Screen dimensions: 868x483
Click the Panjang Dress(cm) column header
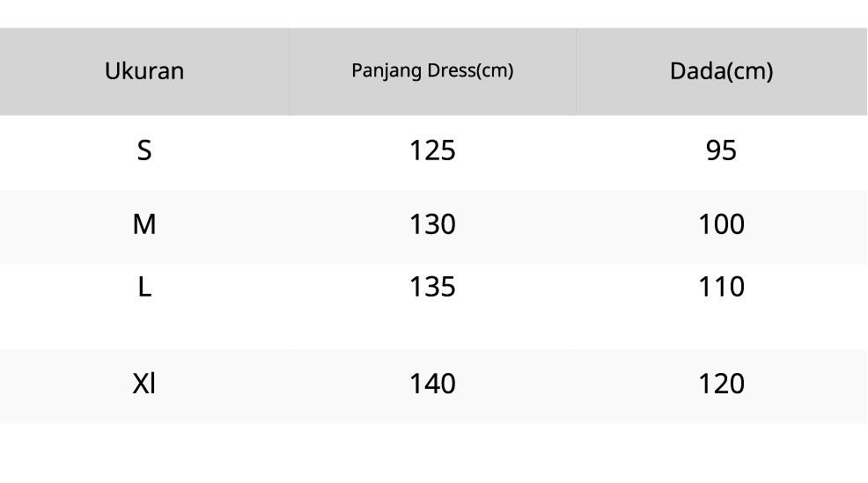[x=432, y=70]
